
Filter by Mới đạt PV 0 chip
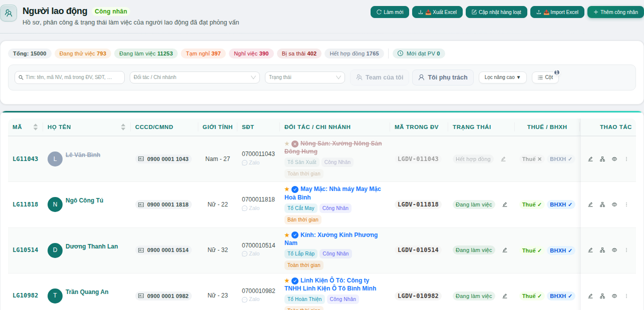419,53
